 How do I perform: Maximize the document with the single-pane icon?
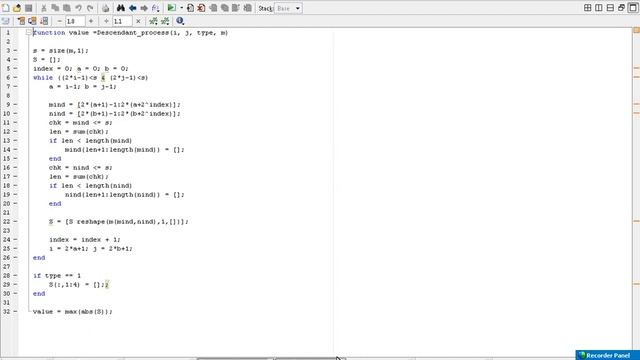point(633,8)
